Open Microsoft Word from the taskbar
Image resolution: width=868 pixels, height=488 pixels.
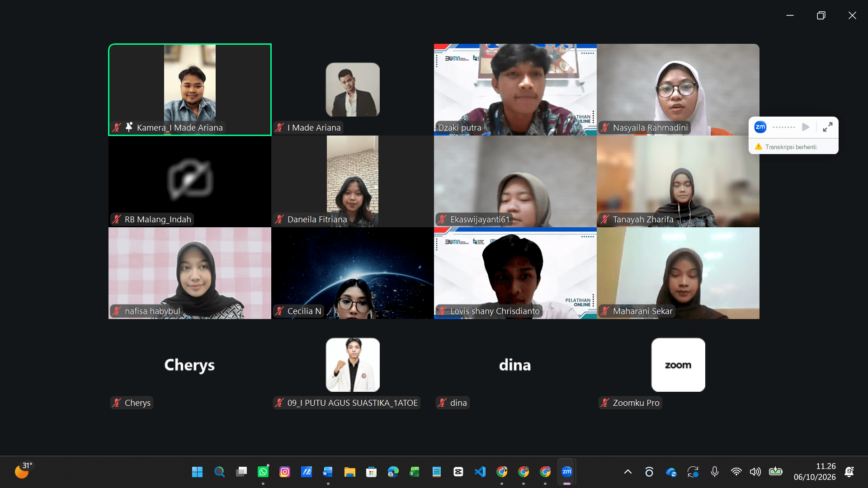click(328, 472)
